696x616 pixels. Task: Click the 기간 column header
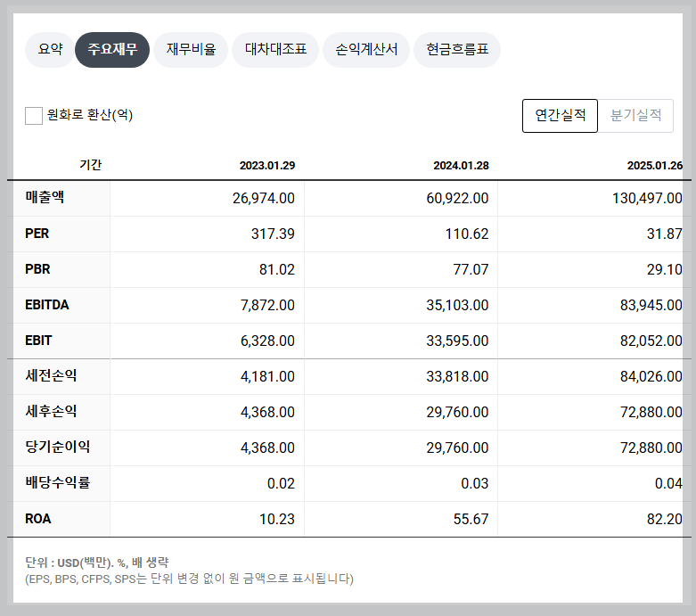(x=91, y=165)
